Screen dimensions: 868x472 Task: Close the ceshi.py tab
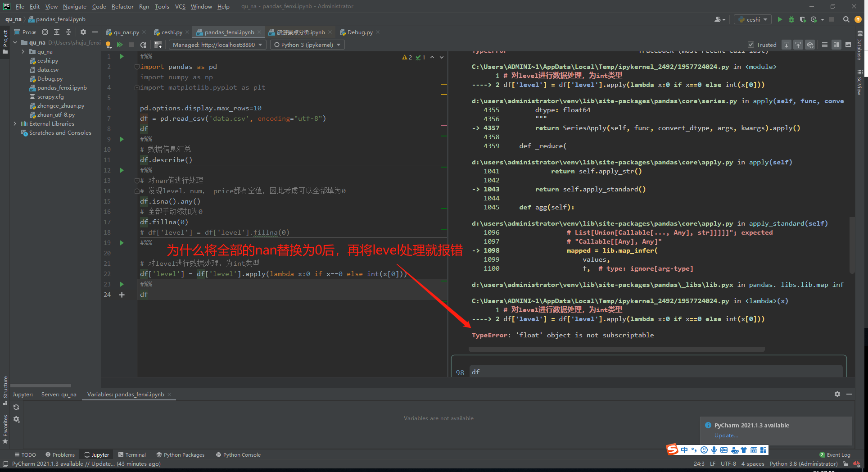click(187, 32)
